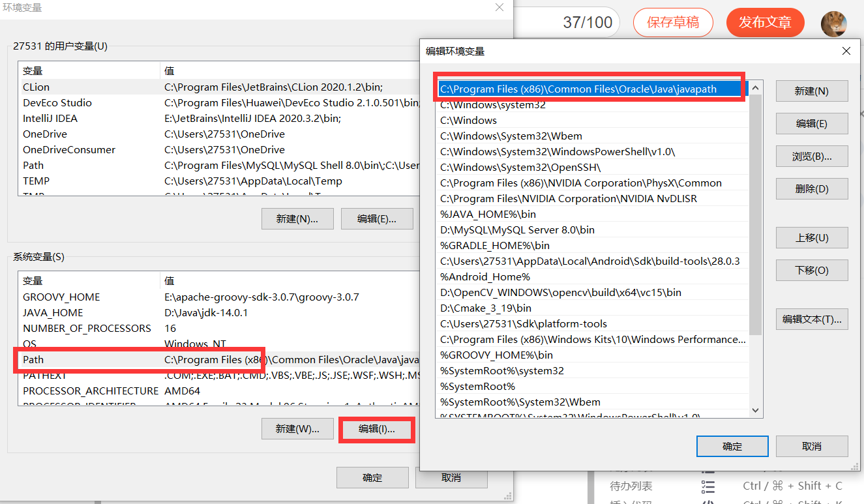Click the insert code block icon
This screenshot has height=504, width=864.
(x=708, y=502)
